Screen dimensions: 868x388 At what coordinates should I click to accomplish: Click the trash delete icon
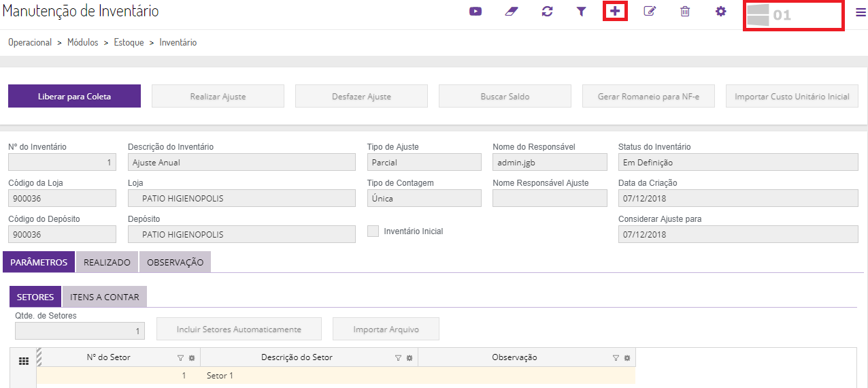click(685, 12)
